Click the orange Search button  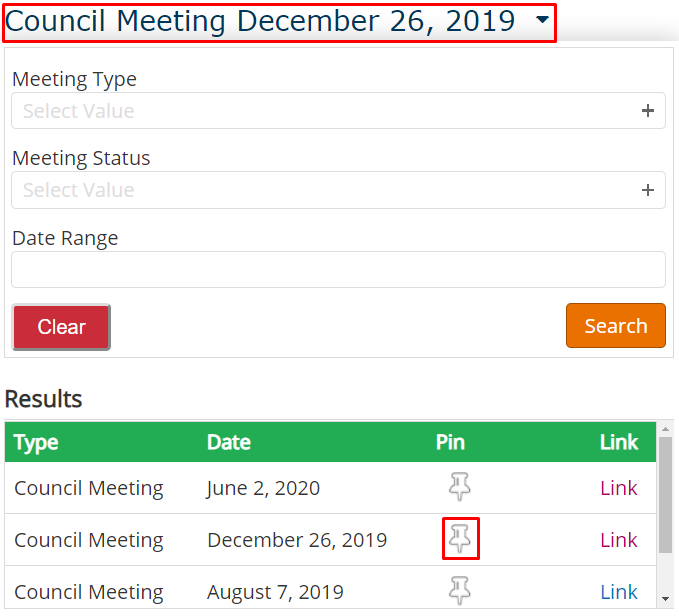pyautogui.click(x=615, y=326)
